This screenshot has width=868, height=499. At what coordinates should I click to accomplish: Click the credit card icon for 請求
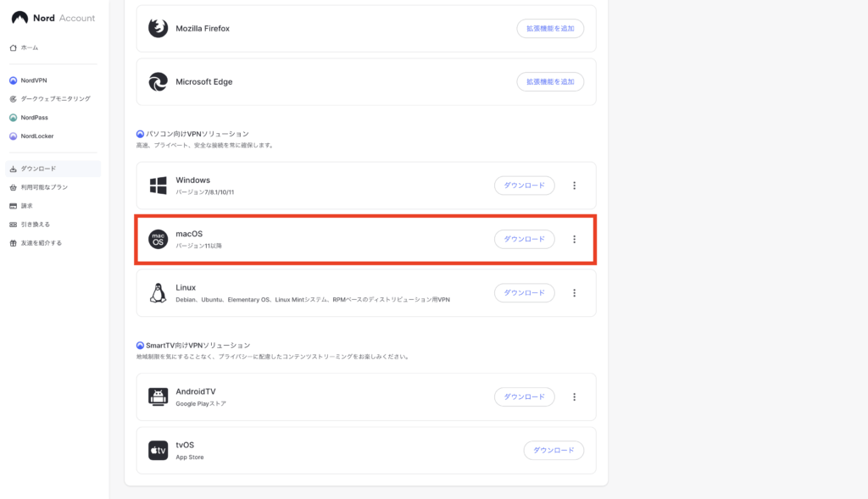point(14,206)
